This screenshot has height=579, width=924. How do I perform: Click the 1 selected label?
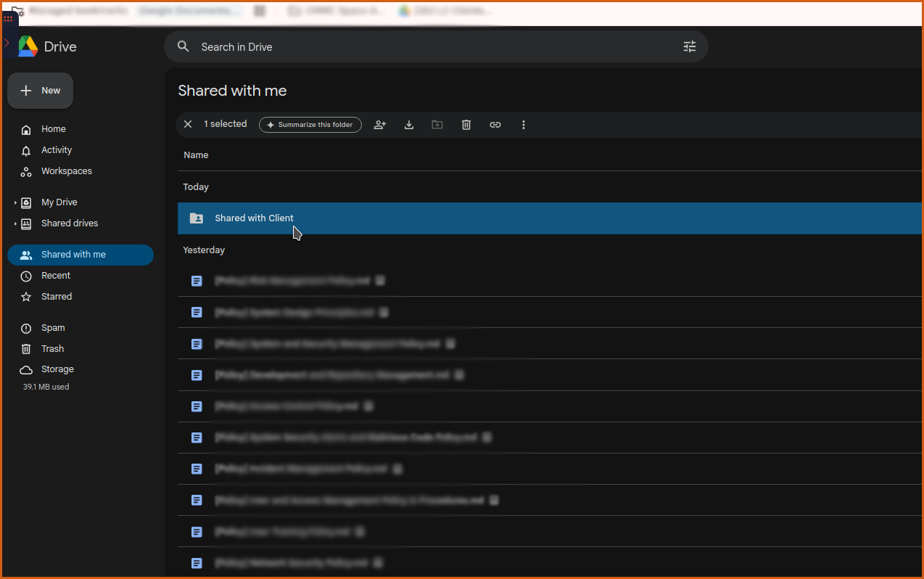click(x=225, y=124)
